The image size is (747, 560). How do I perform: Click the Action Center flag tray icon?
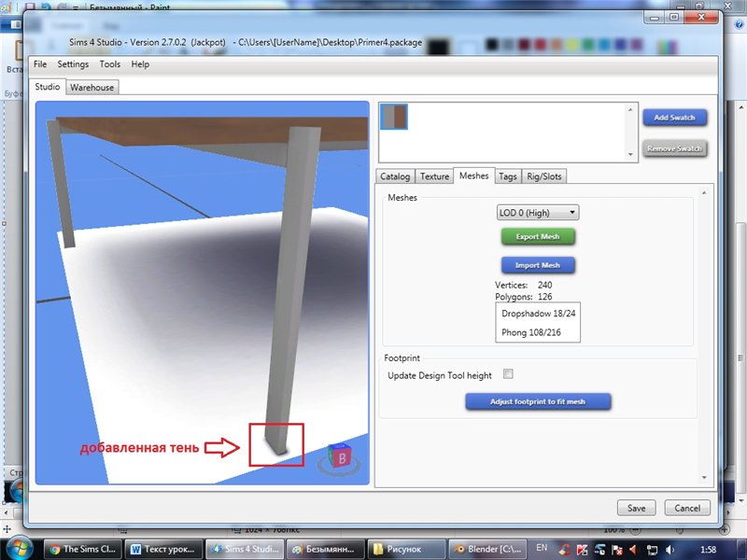pyautogui.click(x=617, y=550)
